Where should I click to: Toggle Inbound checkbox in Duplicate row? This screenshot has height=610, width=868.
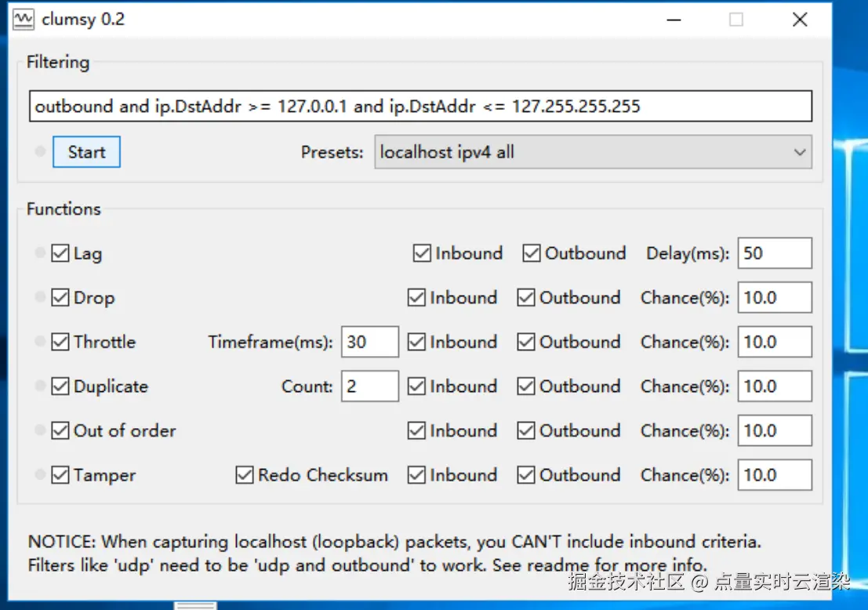click(x=416, y=387)
